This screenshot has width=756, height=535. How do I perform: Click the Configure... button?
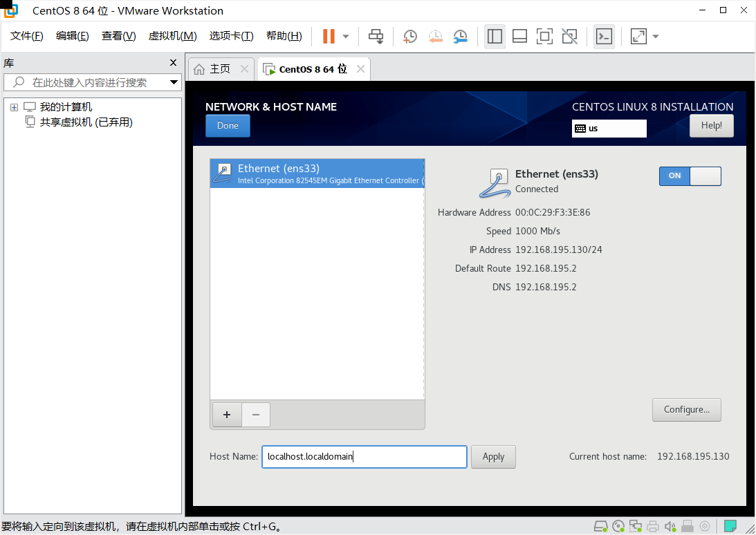click(x=687, y=410)
